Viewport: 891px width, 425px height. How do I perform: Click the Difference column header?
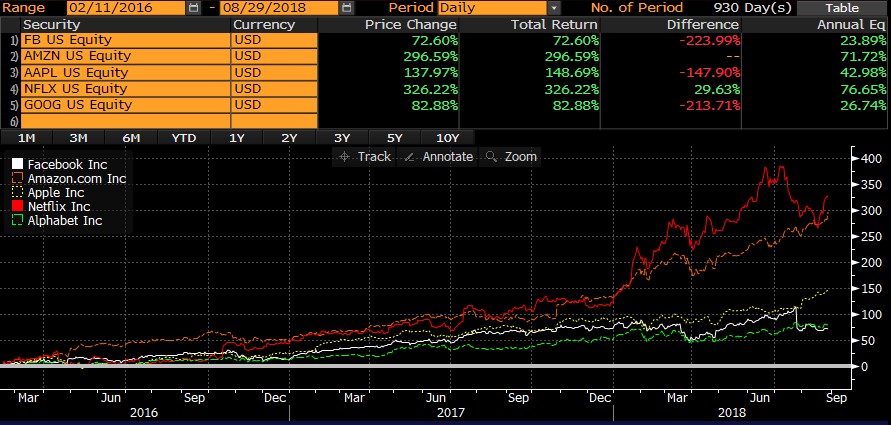[703, 25]
